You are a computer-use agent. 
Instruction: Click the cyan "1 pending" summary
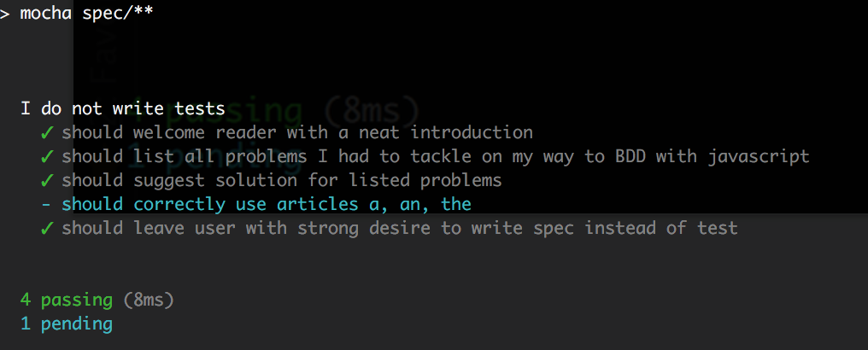coord(67,324)
